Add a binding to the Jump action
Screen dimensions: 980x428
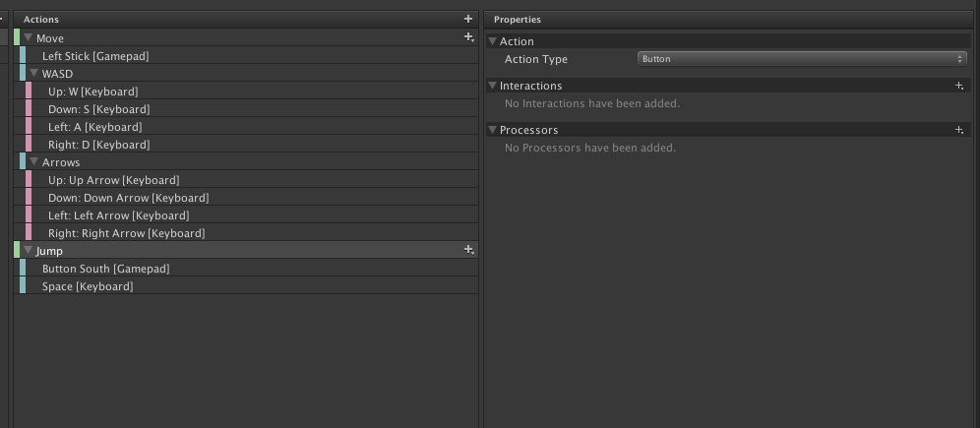click(x=469, y=250)
